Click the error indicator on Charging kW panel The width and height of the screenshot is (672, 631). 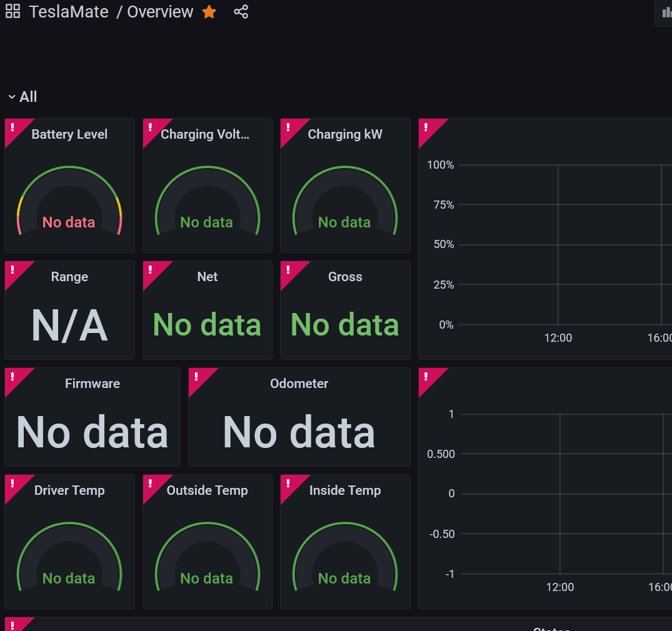pos(288,127)
